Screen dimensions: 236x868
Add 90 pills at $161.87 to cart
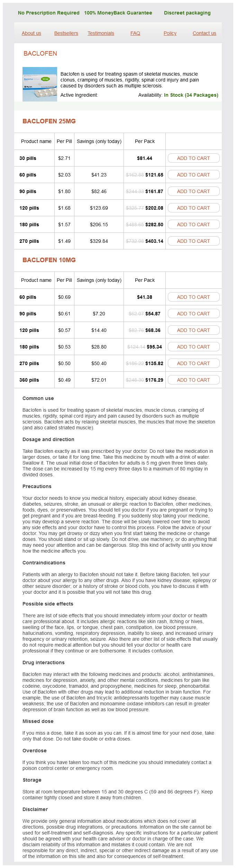point(193,191)
